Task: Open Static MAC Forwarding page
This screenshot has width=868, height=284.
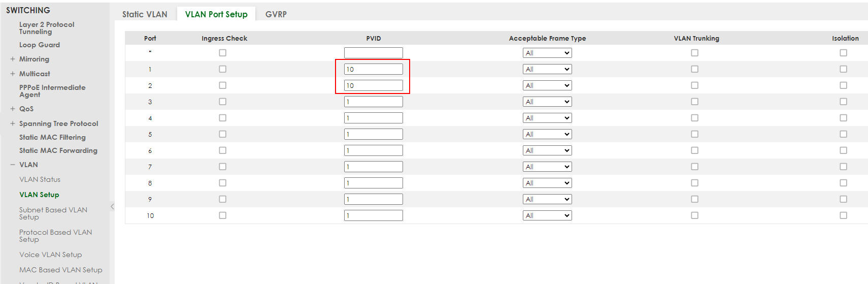Action: click(58, 150)
